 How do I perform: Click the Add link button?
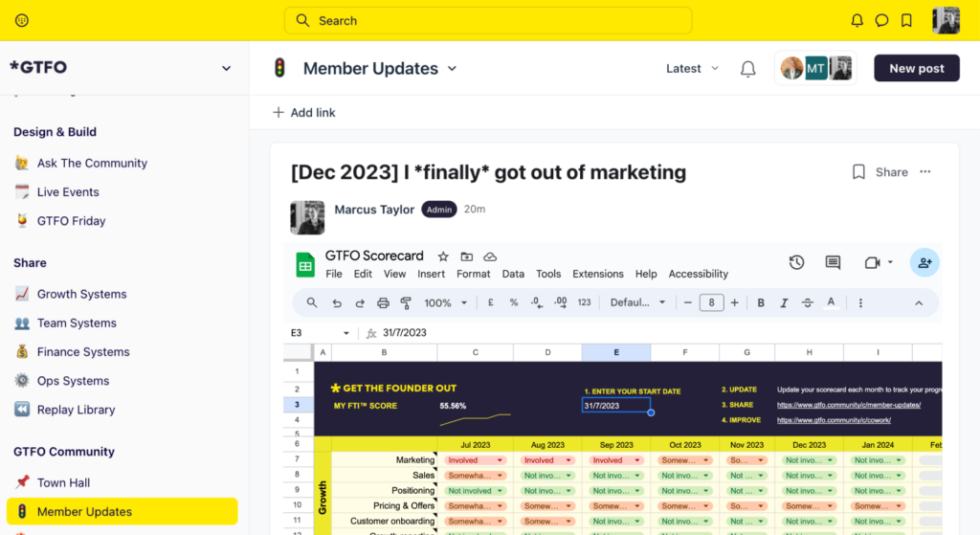point(304,113)
